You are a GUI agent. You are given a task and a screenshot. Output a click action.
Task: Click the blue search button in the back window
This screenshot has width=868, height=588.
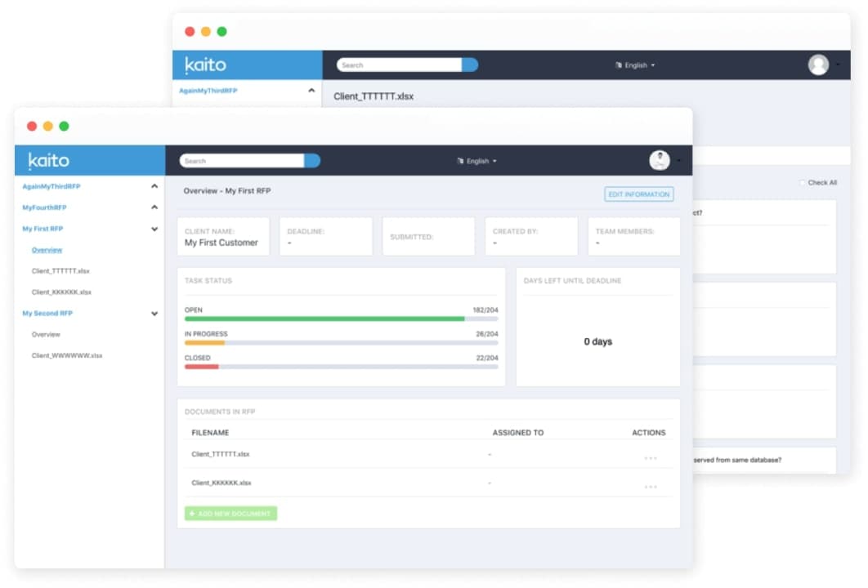pos(470,65)
